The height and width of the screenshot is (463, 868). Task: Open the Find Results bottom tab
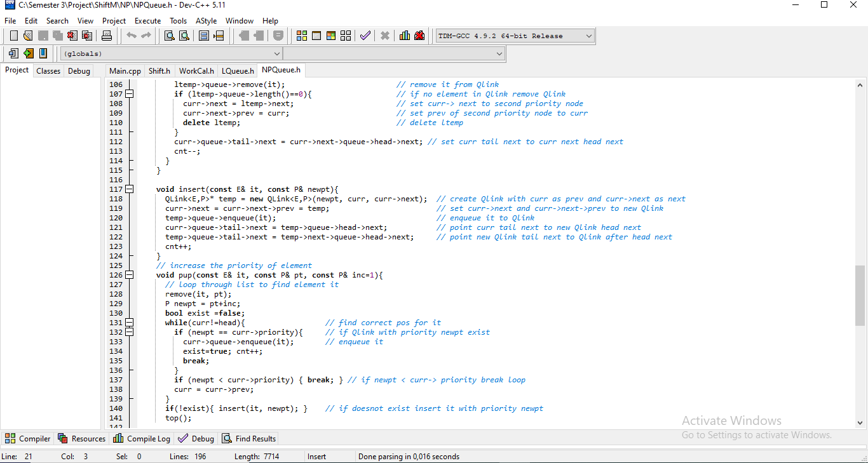click(x=248, y=438)
